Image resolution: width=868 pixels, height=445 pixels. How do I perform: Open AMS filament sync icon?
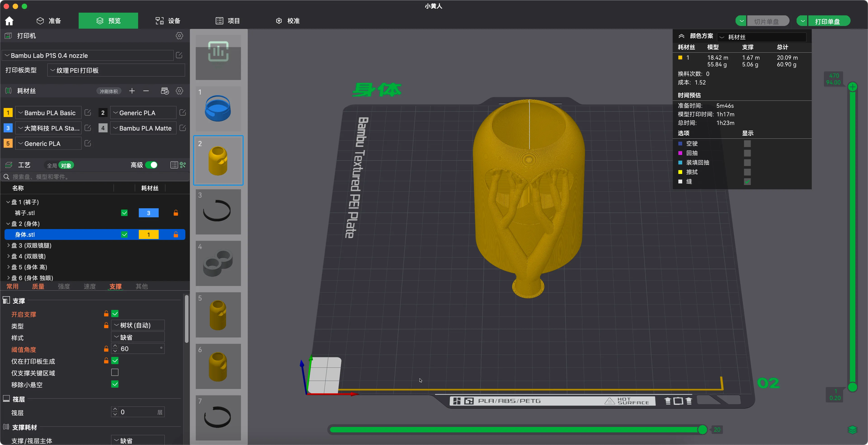point(165,91)
